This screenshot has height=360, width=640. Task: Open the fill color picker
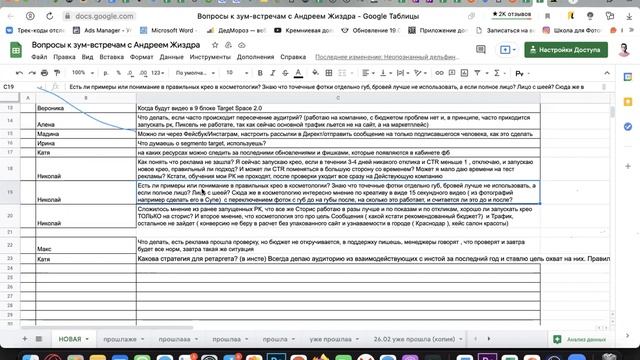pyautogui.click(x=315, y=73)
